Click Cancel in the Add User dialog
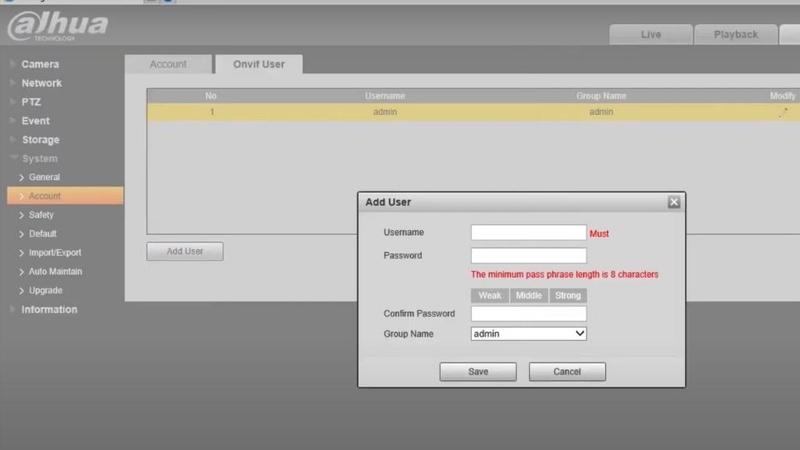 [567, 371]
